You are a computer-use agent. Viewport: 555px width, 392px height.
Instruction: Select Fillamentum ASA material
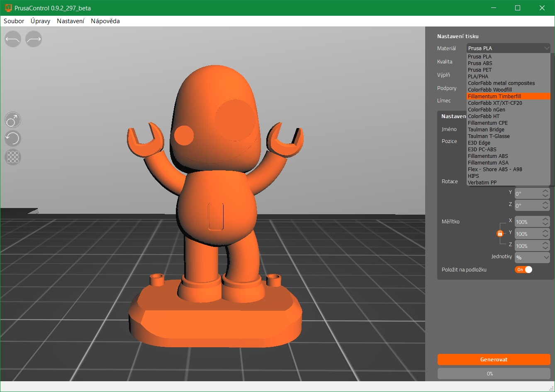[509, 163]
